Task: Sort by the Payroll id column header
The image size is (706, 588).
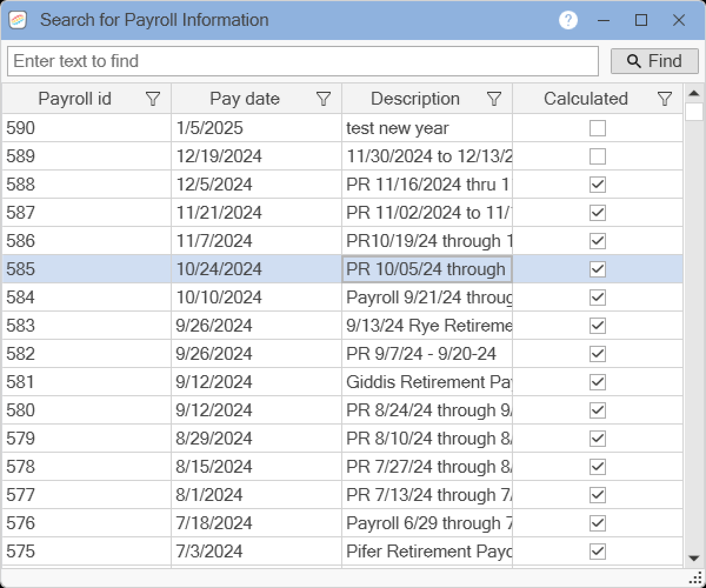Action: [75, 99]
